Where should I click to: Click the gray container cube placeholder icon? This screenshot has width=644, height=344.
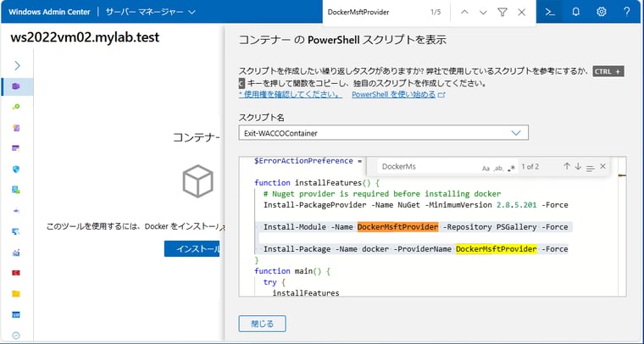coord(198,181)
